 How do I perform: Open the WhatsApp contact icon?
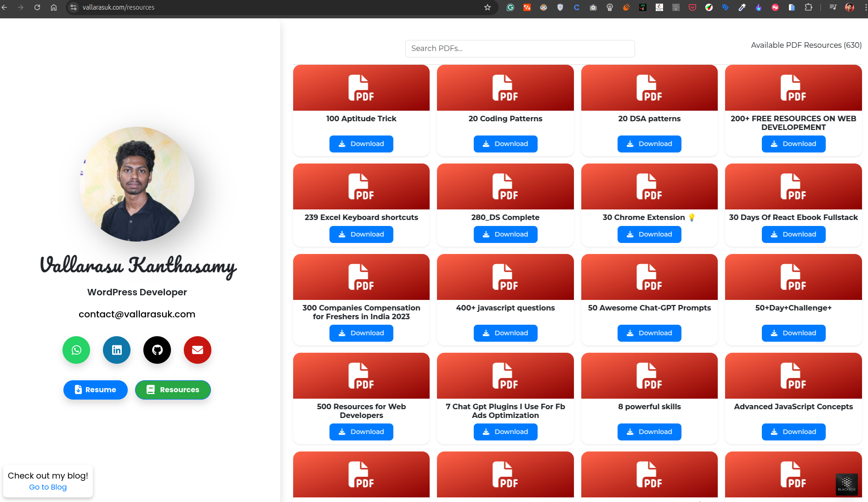click(76, 350)
